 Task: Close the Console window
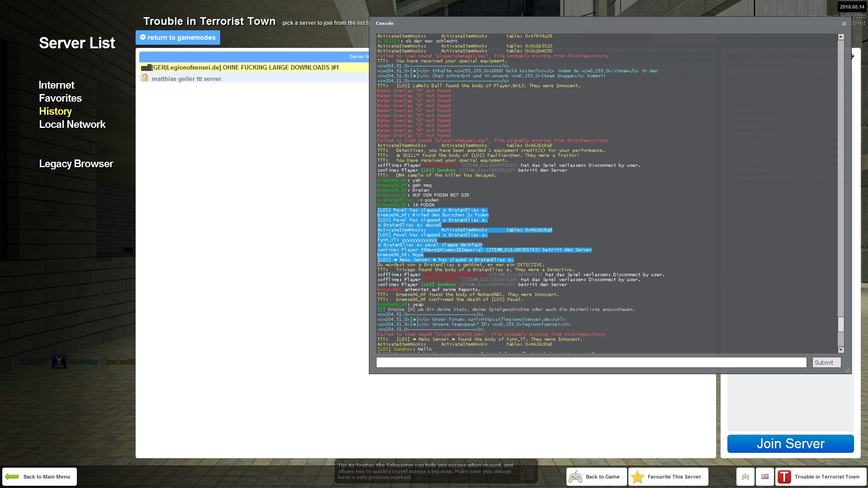(844, 23)
